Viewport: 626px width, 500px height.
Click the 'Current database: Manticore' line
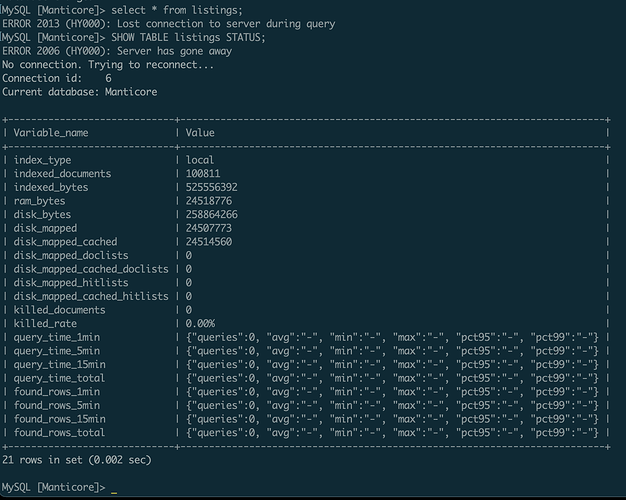[79, 92]
